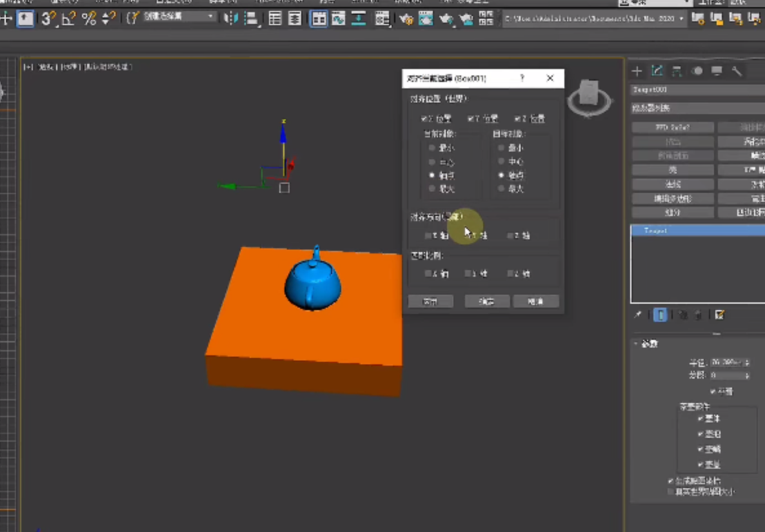765x532 pixels.
Task: Expand the project path dropdown in toolbar
Action: coord(681,19)
